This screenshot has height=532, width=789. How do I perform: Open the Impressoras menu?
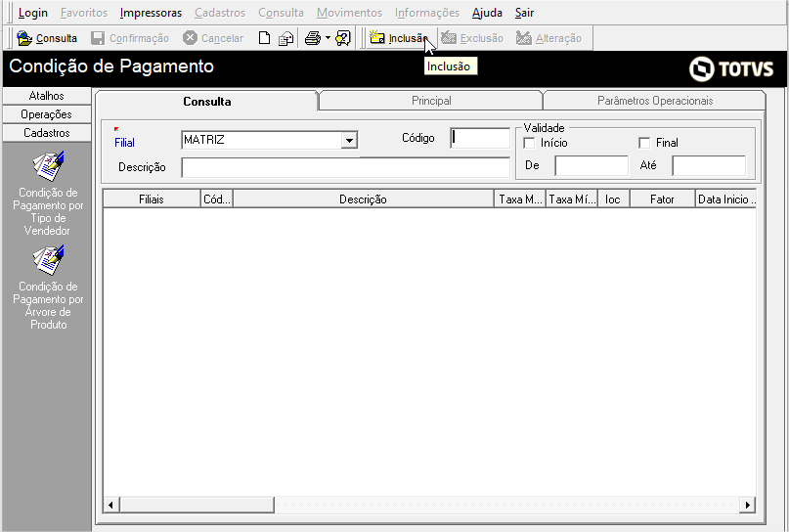tap(151, 13)
